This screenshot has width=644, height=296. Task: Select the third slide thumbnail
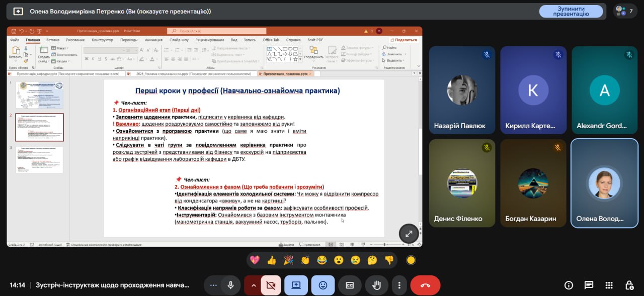39,159
